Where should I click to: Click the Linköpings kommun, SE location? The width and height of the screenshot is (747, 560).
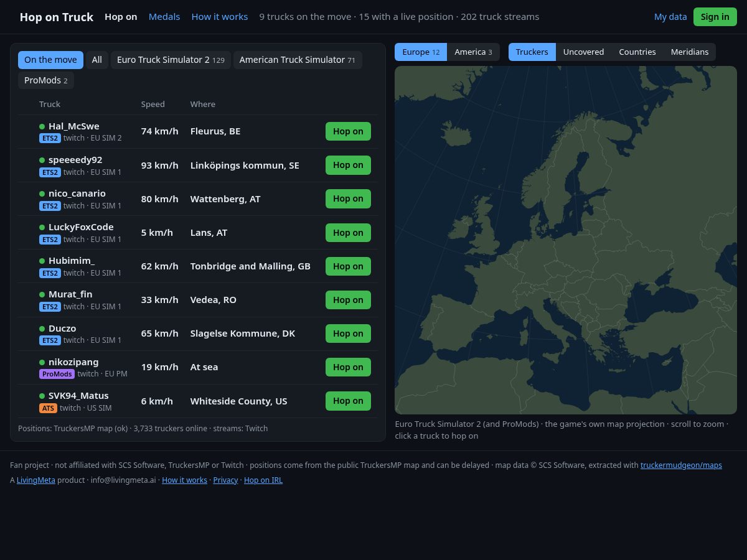[245, 165]
